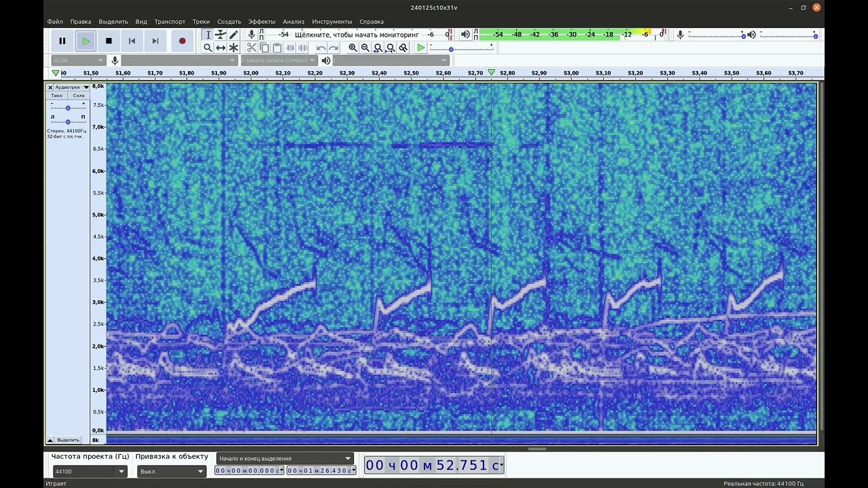Open the project rate 44100 dropdown
The width and height of the screenshot is (868, 488).
click(90, 471)
